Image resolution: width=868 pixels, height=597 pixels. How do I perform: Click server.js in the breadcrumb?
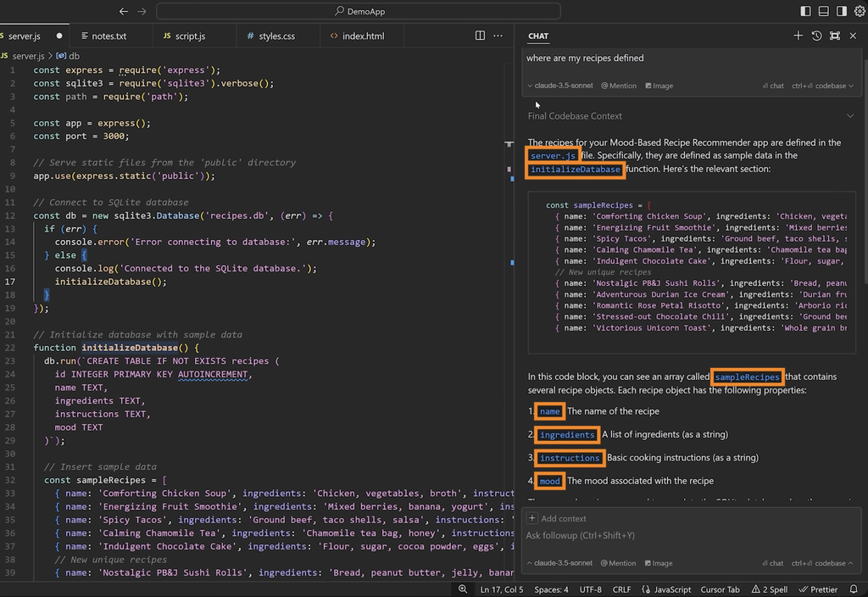[28, 56]
